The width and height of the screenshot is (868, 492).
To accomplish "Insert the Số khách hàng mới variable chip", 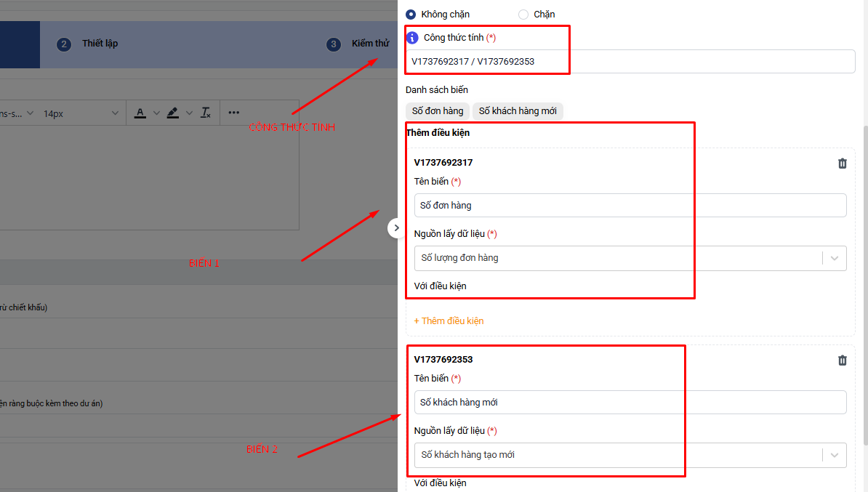I will [518, 111].
